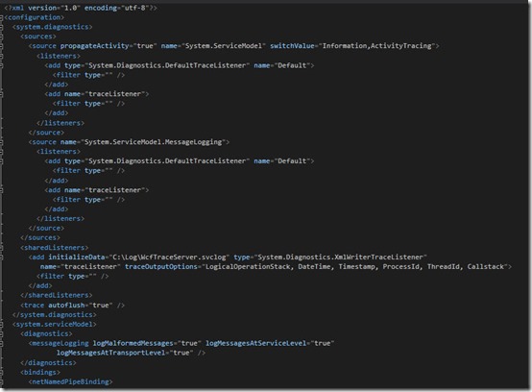The height and width of the screenshot is (392, 532).
Task: Collapse the configuration root element
Action: click(1, 17)
